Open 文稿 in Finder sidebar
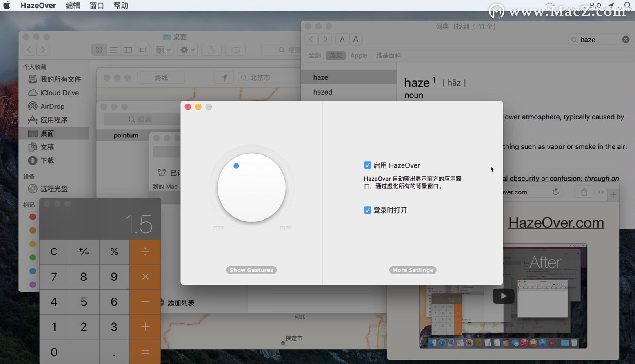 coord(54,147)
